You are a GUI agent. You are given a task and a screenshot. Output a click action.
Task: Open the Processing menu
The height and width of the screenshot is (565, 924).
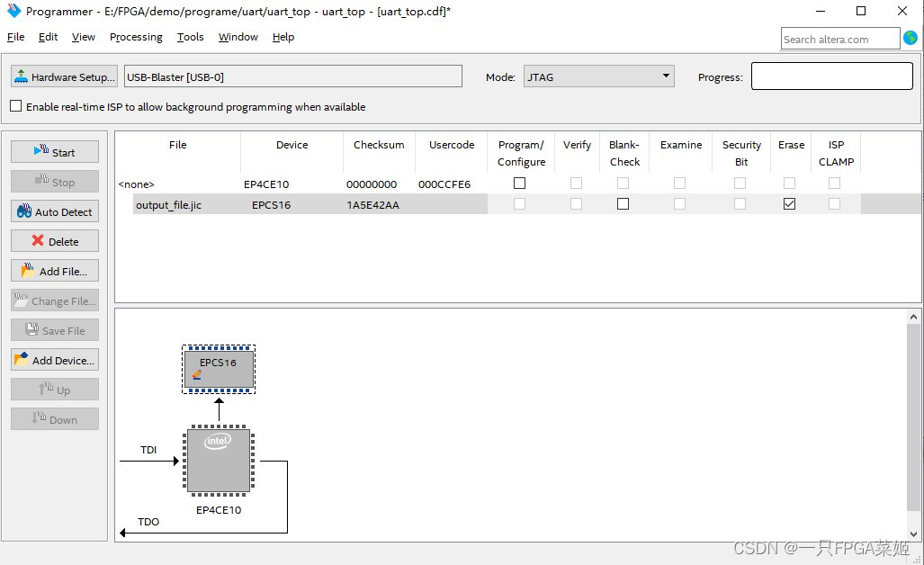[x=136, y=37]
